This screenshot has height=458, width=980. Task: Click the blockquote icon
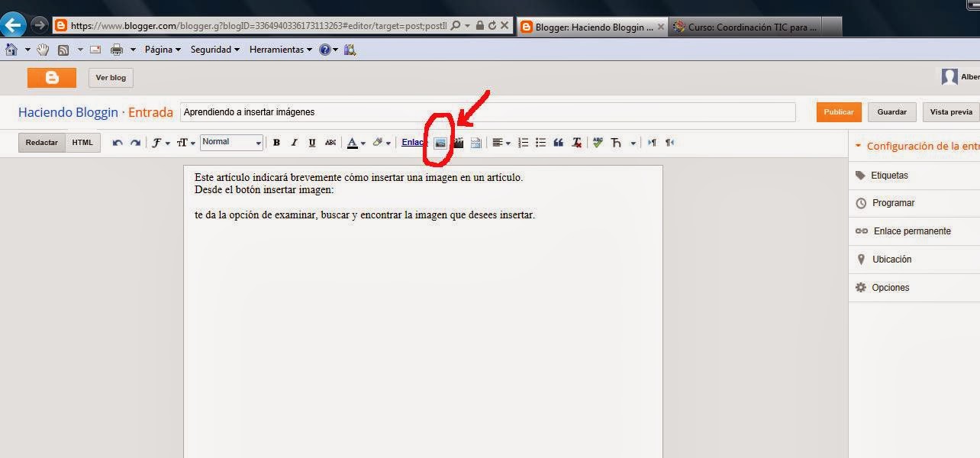point(558,142)
